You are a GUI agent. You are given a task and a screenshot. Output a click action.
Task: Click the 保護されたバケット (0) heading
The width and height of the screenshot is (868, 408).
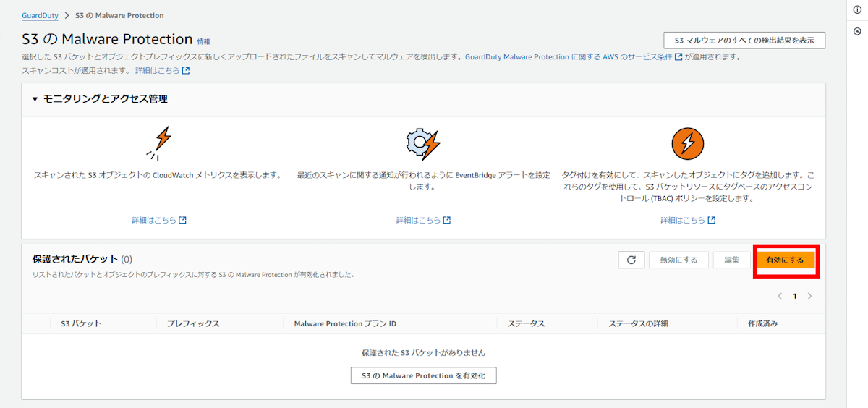point(82,259)
